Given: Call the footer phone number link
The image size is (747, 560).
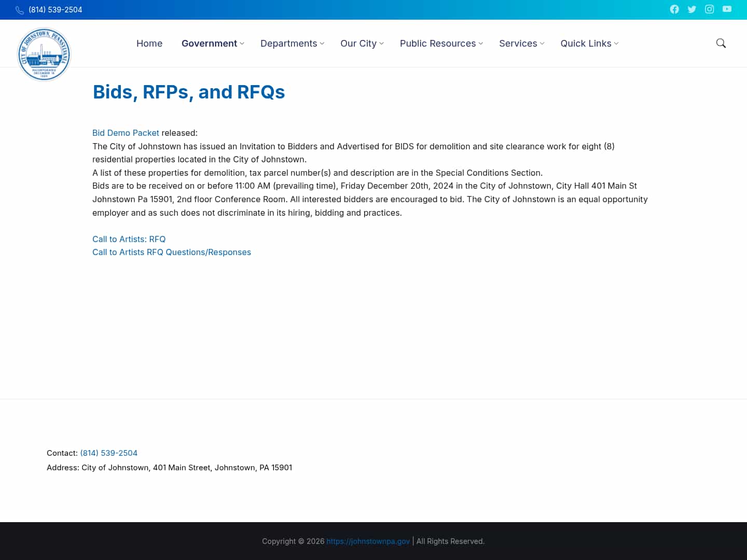Looking at the screenshot, I should [x=109, y=453].
